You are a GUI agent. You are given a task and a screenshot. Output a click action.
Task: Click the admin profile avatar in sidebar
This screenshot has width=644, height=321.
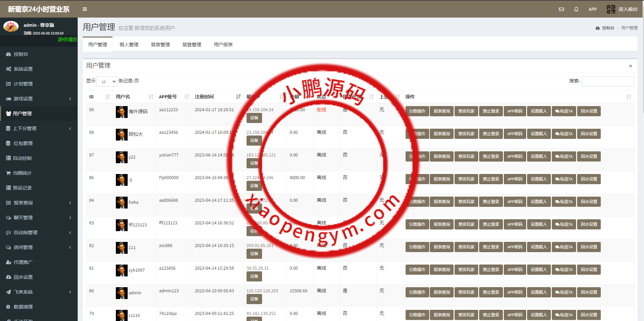11,26
